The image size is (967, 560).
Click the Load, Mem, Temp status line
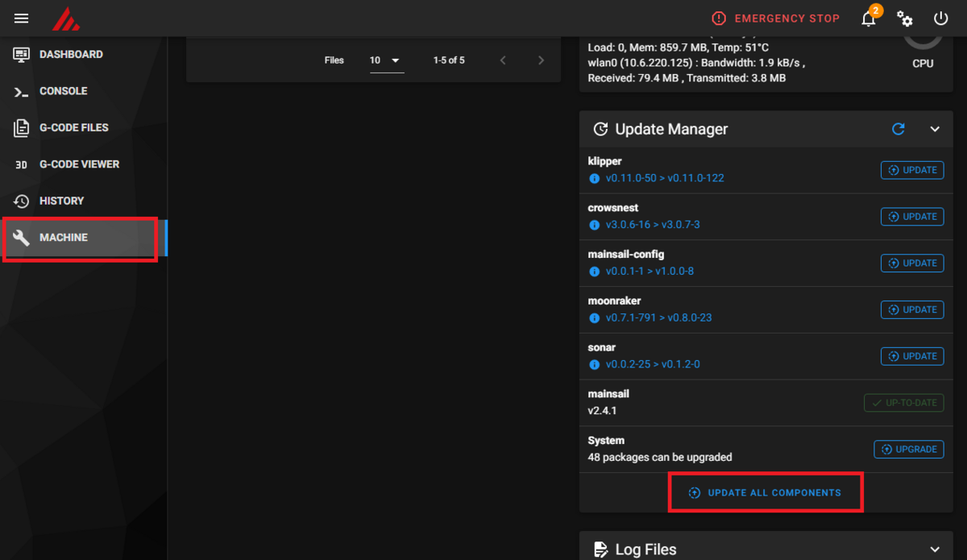(x=679, y=48)
